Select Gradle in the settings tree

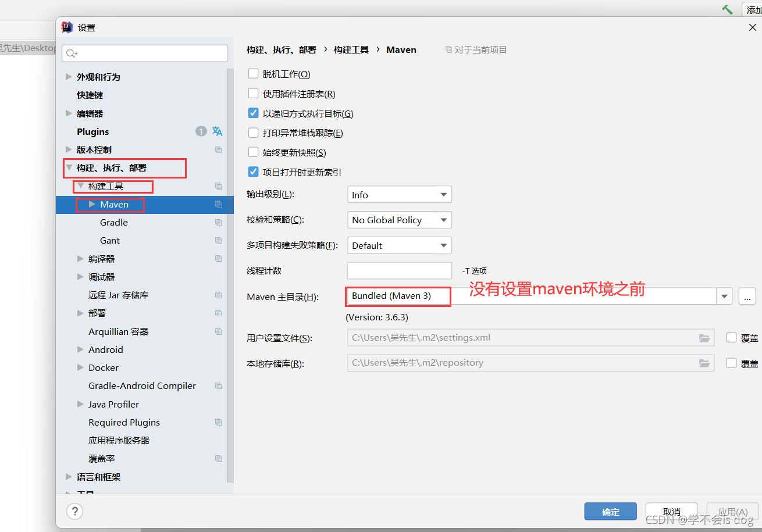click(113, 222)
